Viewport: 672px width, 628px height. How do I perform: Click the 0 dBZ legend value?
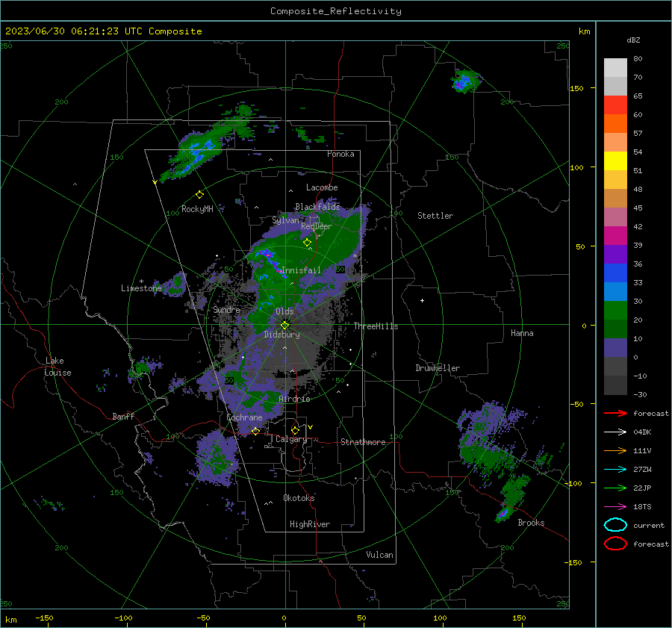pos(635,357)
